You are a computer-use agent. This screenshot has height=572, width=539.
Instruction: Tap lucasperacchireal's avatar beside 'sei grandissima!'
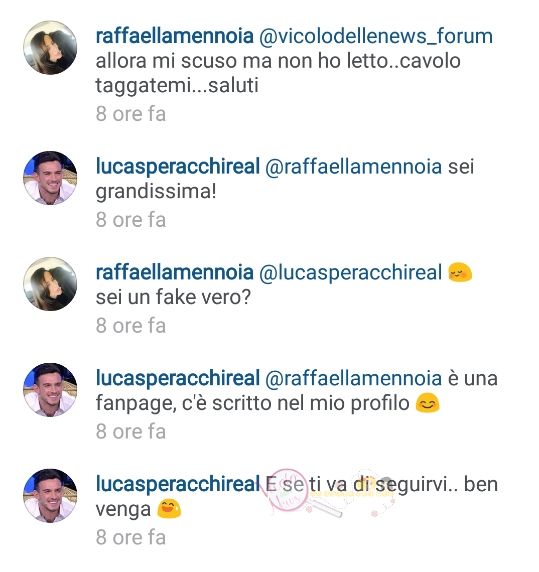pos(50,178)
